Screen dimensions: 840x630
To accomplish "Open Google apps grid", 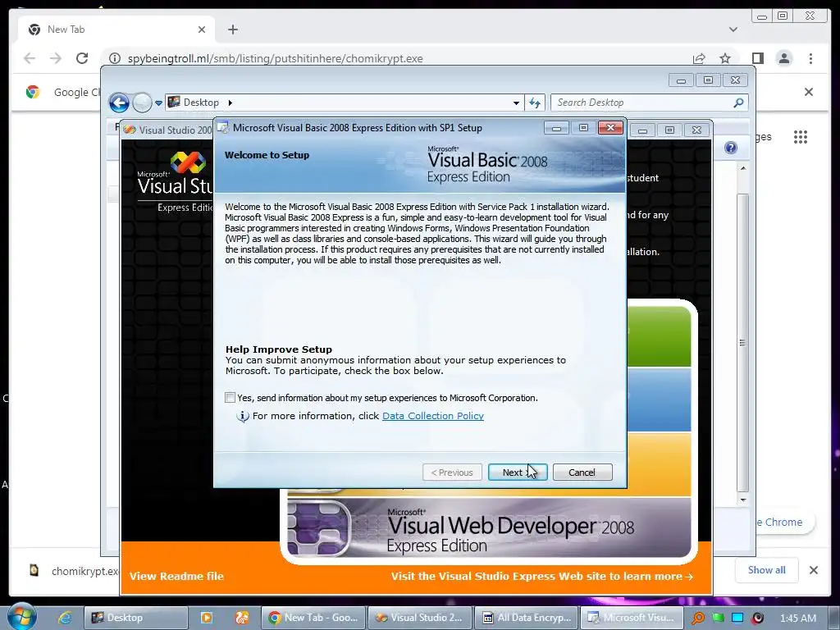I will pos(801,137).
